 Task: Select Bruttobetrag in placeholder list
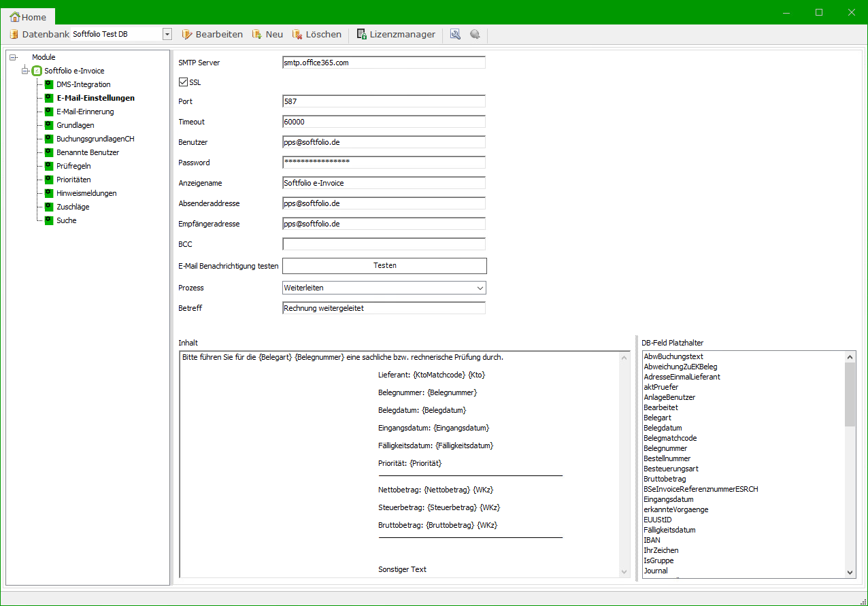tap(665, 479)
